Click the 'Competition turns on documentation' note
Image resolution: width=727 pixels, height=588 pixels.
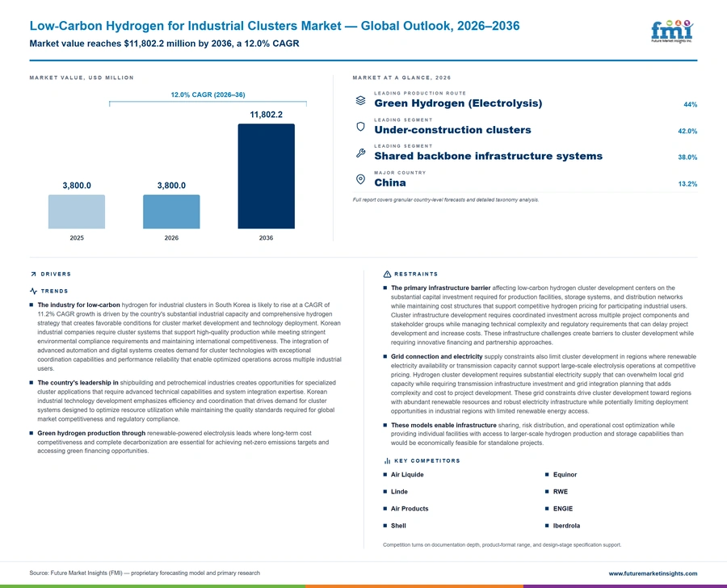pyautogui.click(x=502, y=545)
